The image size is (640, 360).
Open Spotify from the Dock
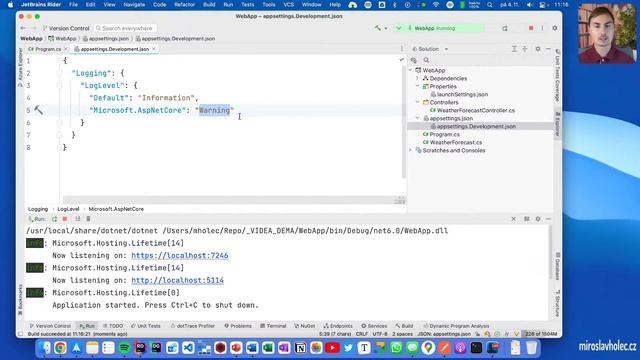pyautogui.click(x=124, y=348)
